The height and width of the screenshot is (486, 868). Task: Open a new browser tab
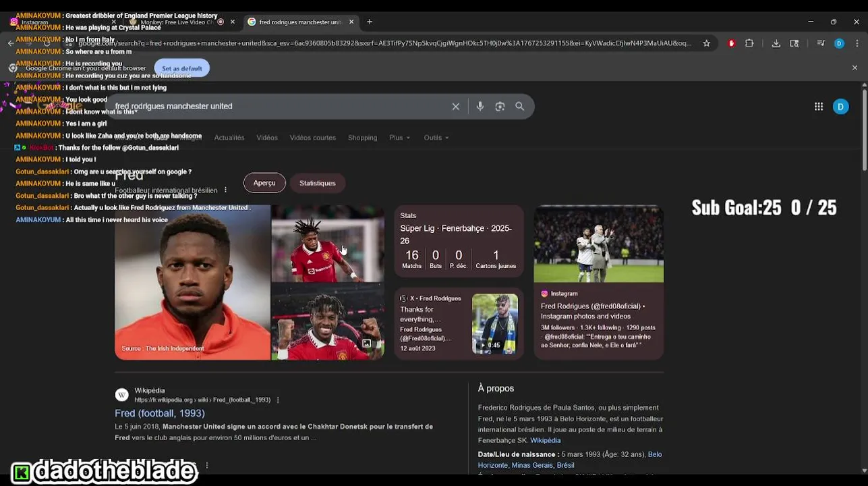370,22
